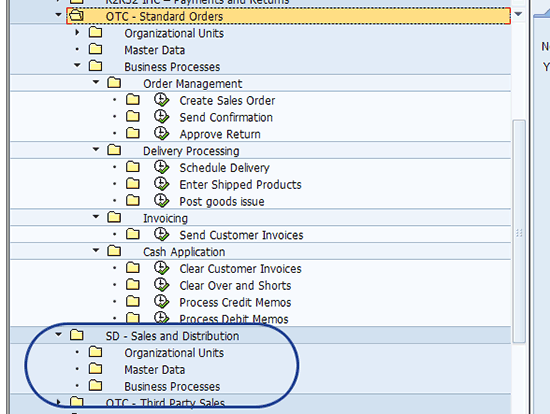
Task: Click folder icon of Process Credit Memos
Action: pos(133,302)
